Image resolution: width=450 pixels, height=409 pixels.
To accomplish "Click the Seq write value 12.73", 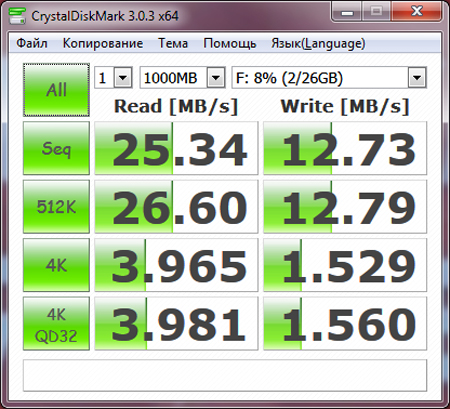I will pos(345,148).
